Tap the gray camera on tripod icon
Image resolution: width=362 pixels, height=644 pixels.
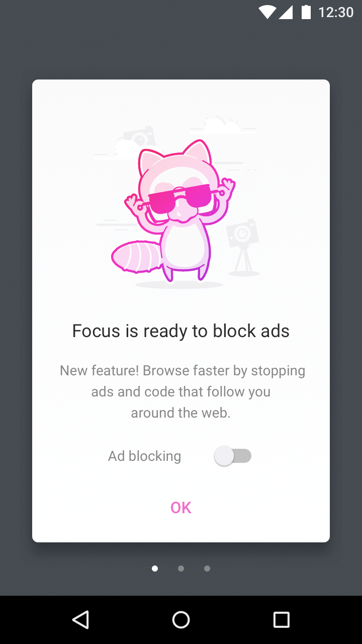coord(243,247)
